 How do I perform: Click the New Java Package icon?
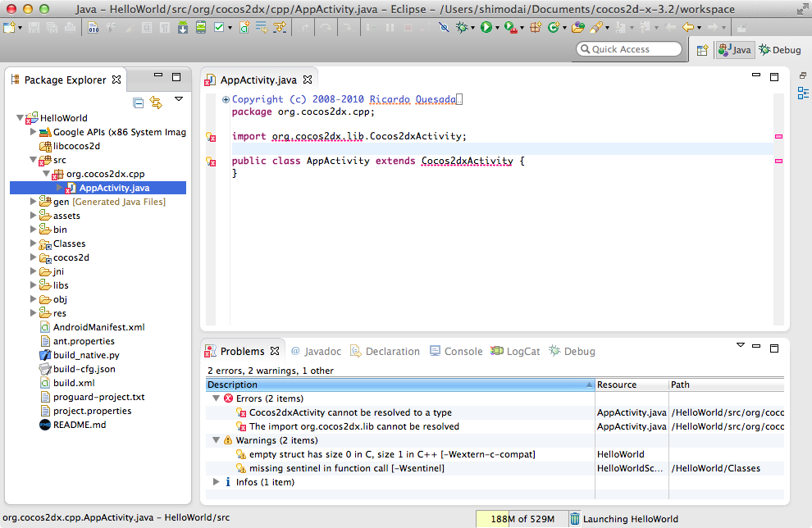[536, 27]
